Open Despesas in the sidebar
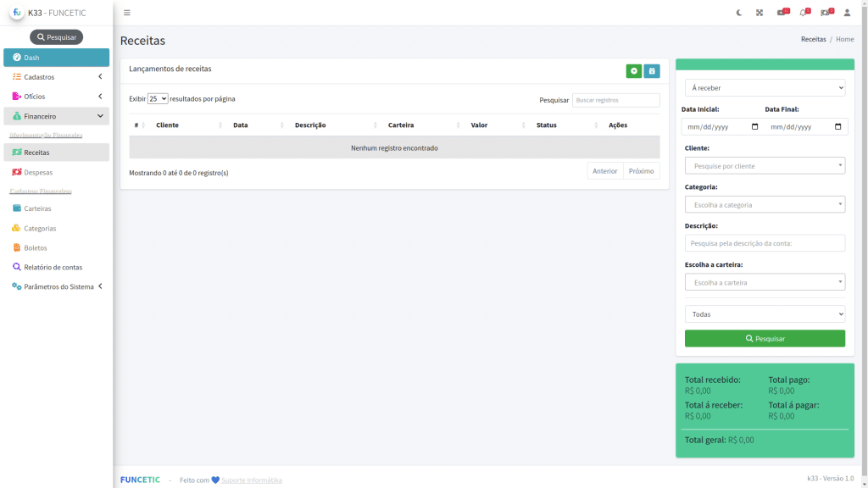Image resolution: width=868 pixels, height=488 pixels. [57, 172]
